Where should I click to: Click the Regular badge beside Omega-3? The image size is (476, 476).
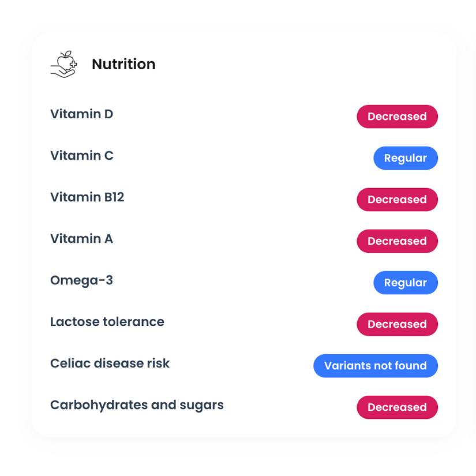pyautogui.click(x=406, y=283)
